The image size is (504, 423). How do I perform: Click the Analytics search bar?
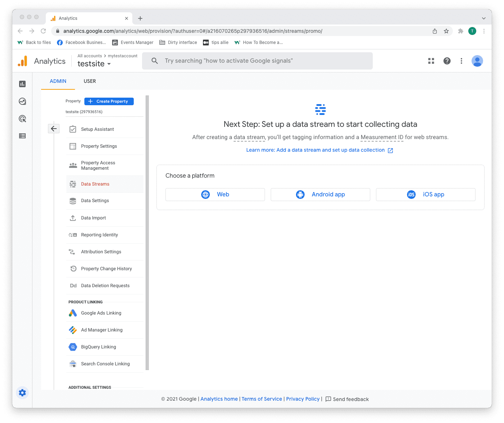coord(257,61)
